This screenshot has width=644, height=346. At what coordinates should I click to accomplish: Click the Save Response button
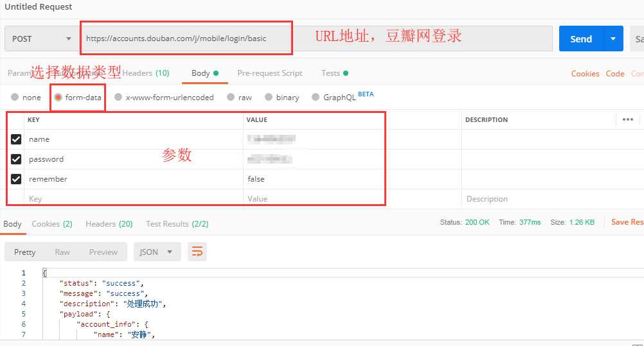point(627,222)
